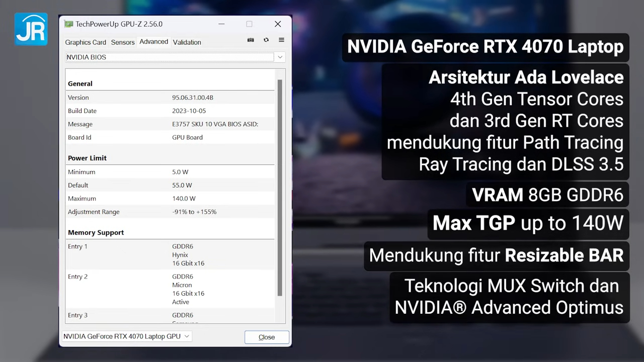Click the JR channel logo

31,29
